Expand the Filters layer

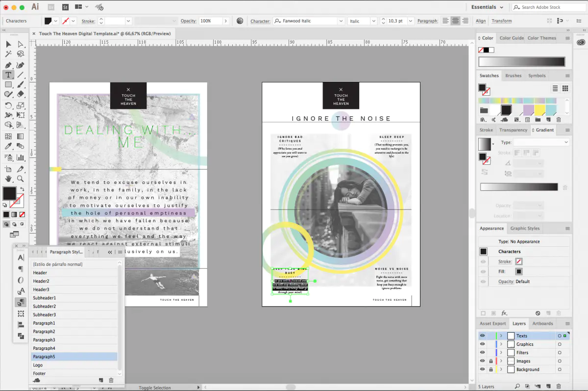point(501,353)
